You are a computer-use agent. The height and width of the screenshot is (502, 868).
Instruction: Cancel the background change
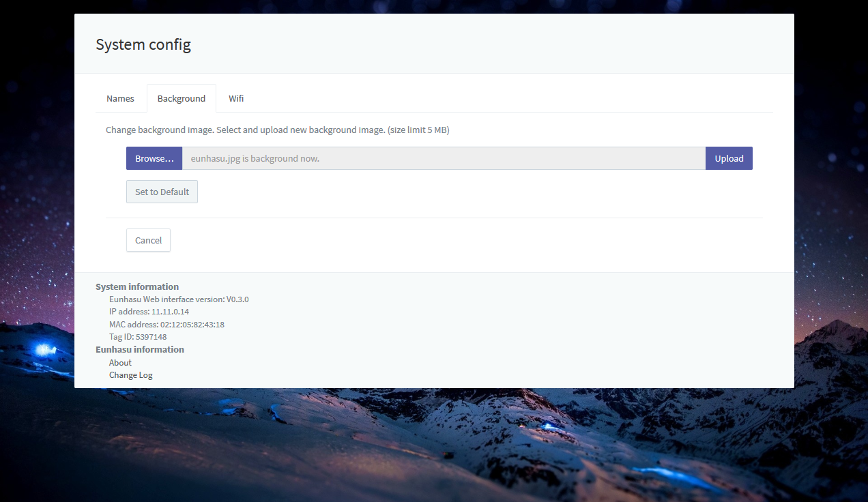click(x=148, y=240)
